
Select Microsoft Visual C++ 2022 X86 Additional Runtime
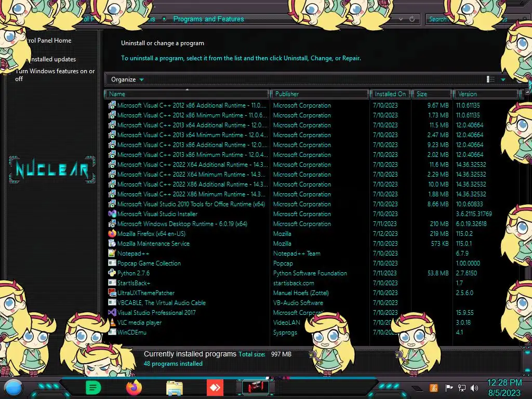(x=192, y=184)
